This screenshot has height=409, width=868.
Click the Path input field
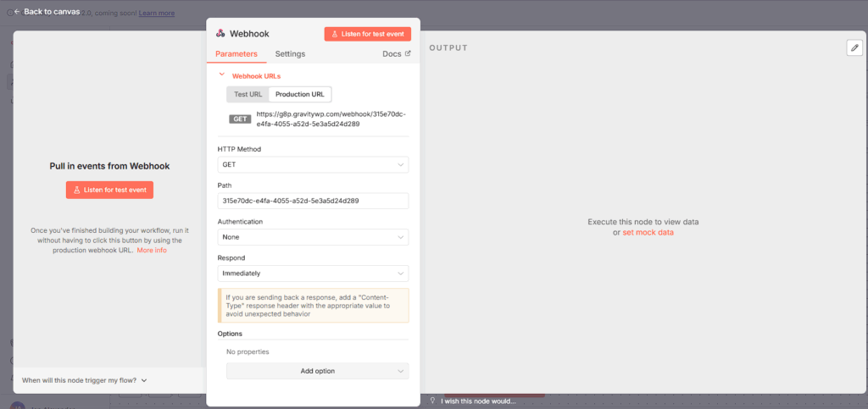pyautogui.click(x=314, y=201)
